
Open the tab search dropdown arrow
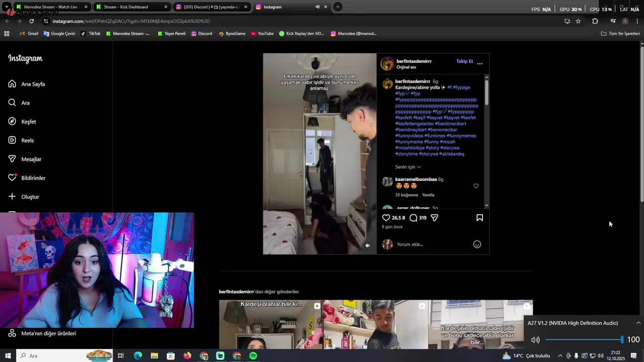[x=7, y=7]
